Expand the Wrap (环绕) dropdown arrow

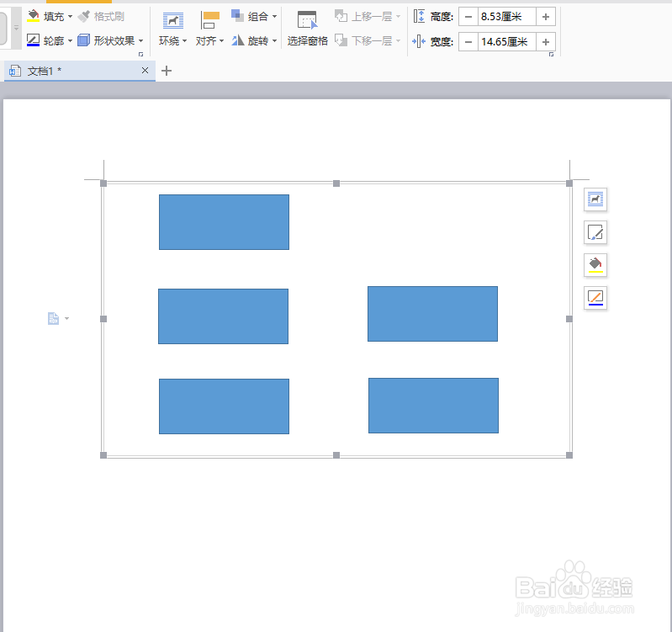pyautogui.click(x=185, y=41)
